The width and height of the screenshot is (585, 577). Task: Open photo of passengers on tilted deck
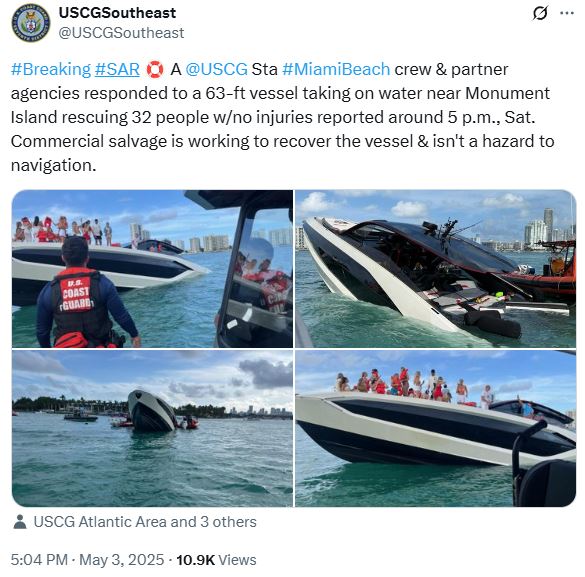[x=435, y=428]
